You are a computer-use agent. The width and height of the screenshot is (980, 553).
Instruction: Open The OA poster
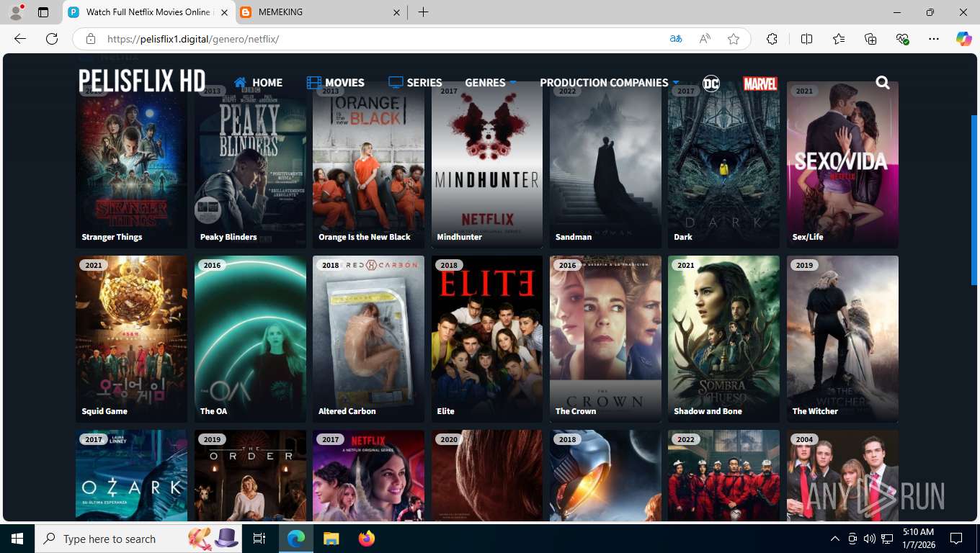pyautogui.click(x=250, y=339)
